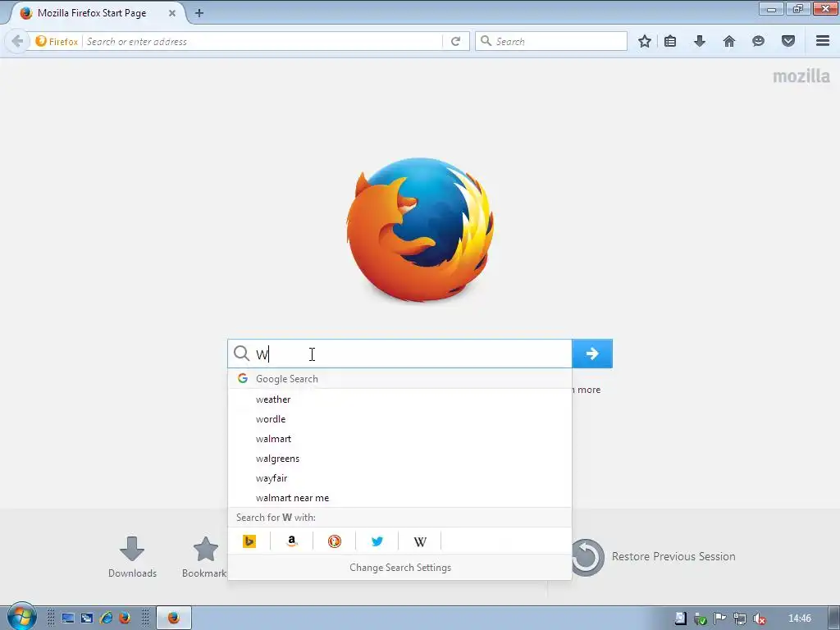Click the Google Search header row

point(399,379)
